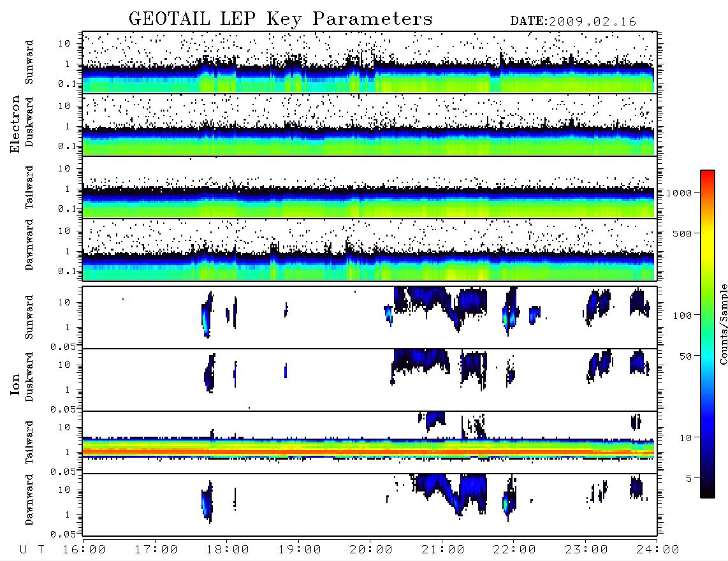This screenshot has width=728, height=561.
Task: Click the 16:00 time tick label
Action: click(85, 550)
